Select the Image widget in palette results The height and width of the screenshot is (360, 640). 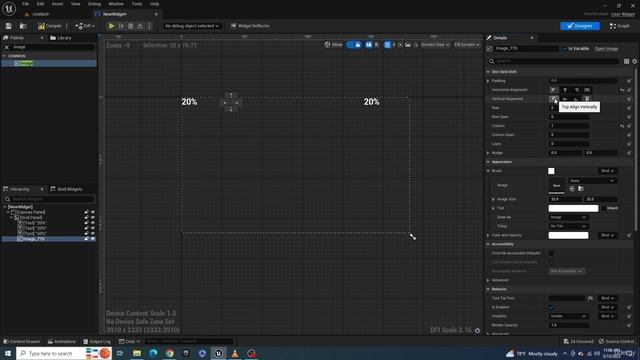(x=49, y=64)
